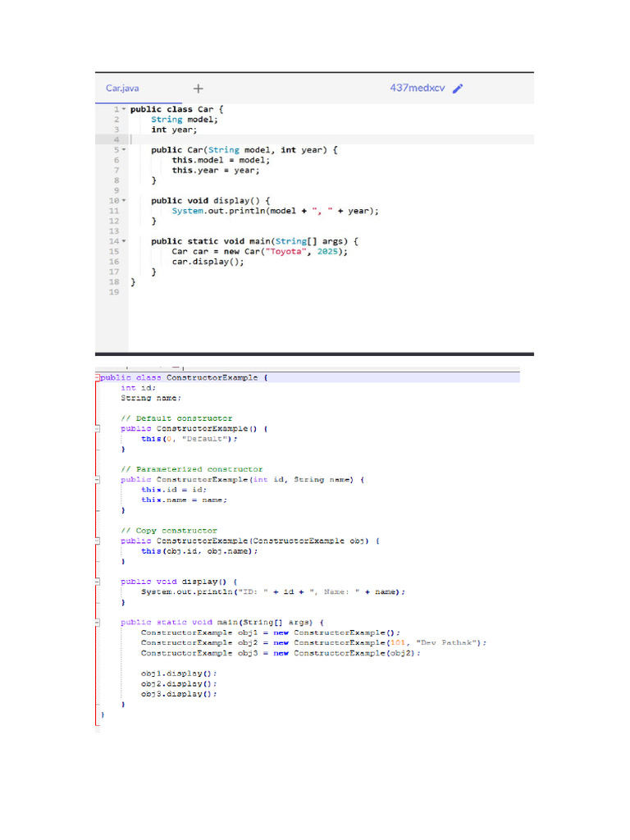Click the 'this.year = year;' line
This screenshot has width=630, height=840.
[x=216, y=171]
